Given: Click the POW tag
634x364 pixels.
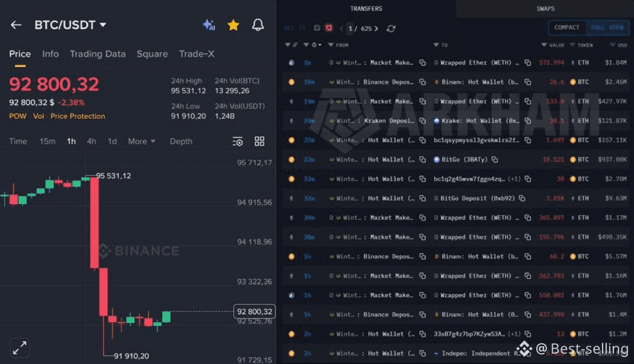Looking at the screenshot, I should (18, 117).
